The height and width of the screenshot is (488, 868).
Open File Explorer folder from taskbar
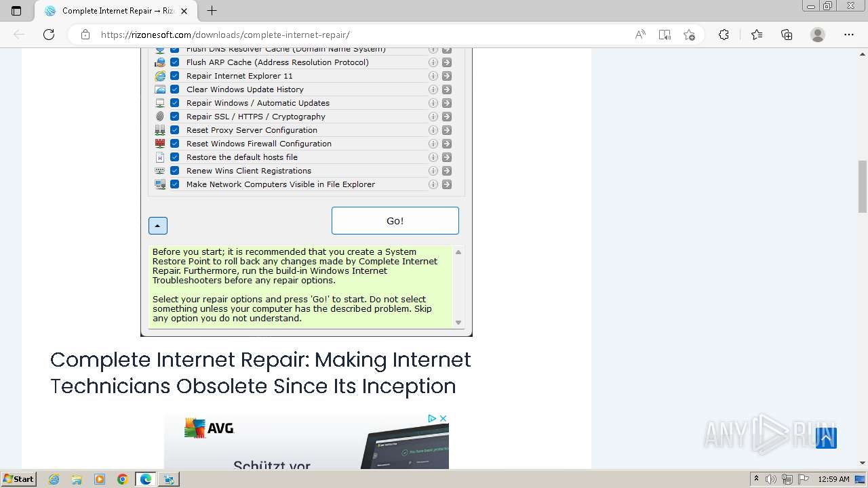click(77, 479)
